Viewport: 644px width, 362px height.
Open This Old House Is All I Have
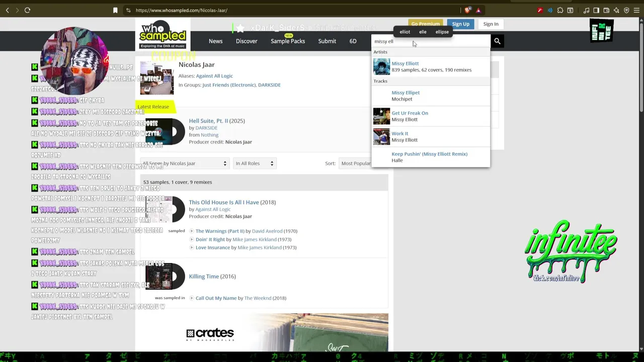pos(224,202)
